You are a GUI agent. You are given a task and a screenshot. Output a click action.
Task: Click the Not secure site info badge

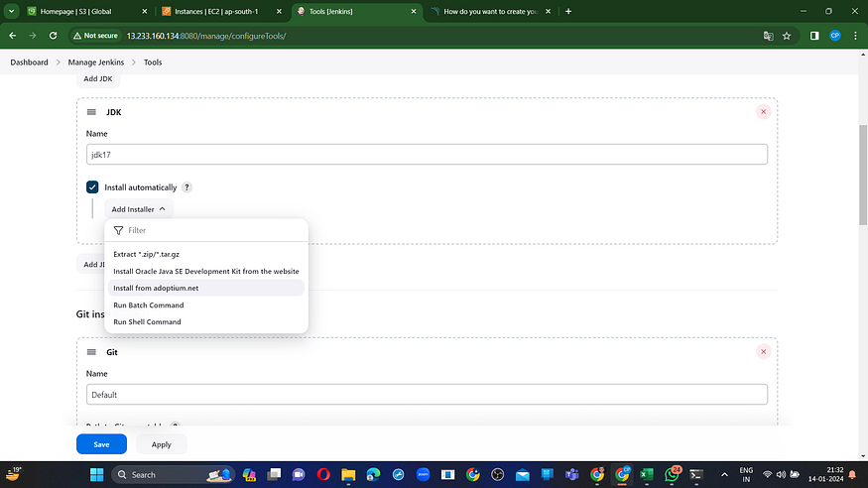point(96,36)
